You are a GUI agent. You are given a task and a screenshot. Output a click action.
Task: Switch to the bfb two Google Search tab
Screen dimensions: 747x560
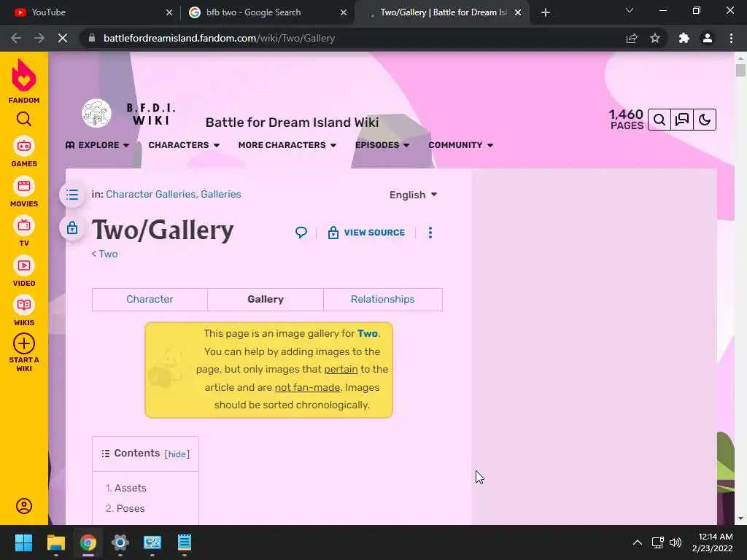pos(267,12)
